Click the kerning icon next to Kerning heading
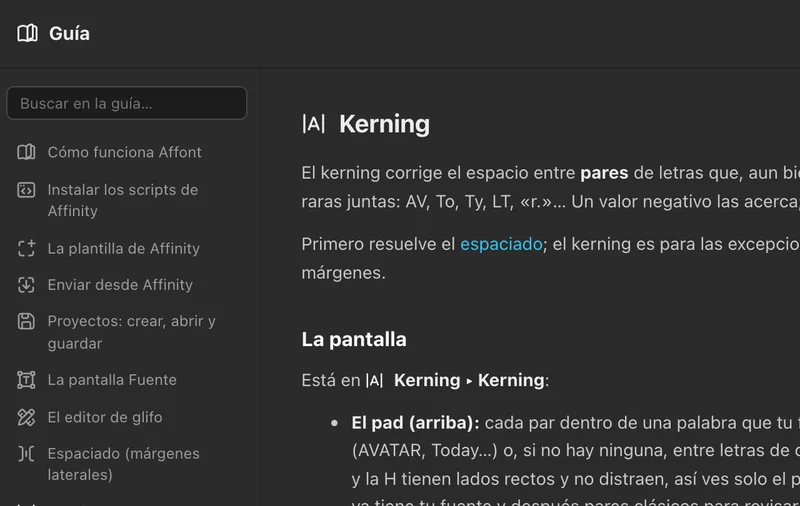Image resolution: width=800 pixels, height=506 pixels. coord(313,123)
